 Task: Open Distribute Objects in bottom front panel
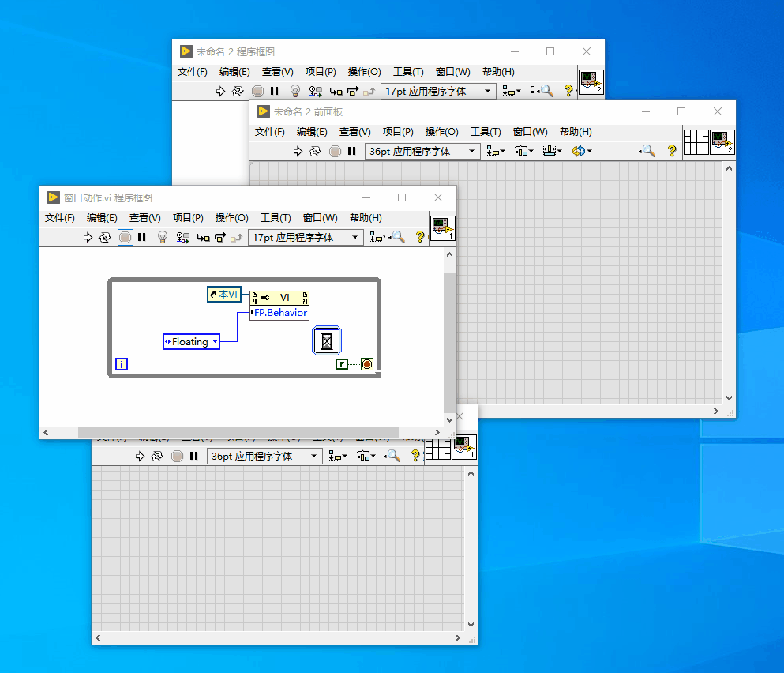(x=366, y=456)
